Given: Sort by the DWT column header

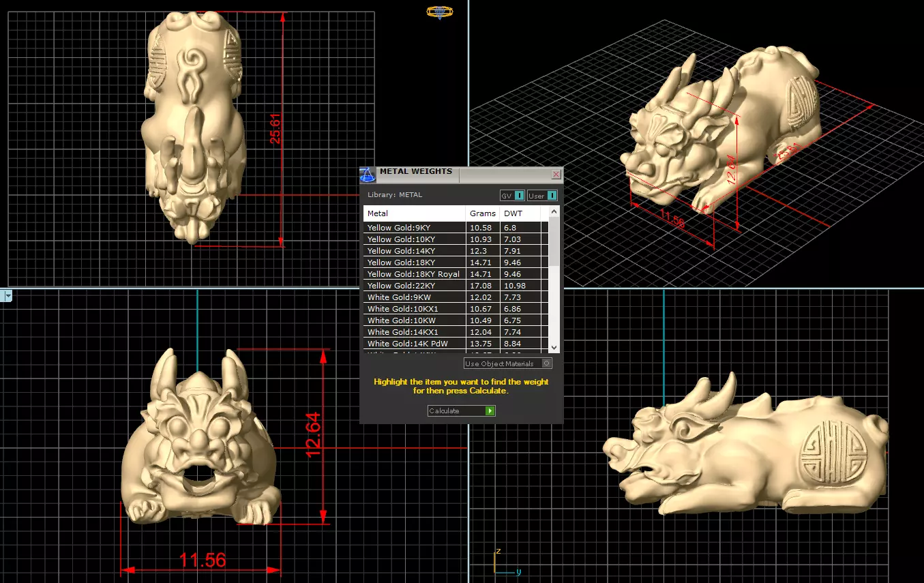Looking at the screenshot, I should click(x=520, y=213).
